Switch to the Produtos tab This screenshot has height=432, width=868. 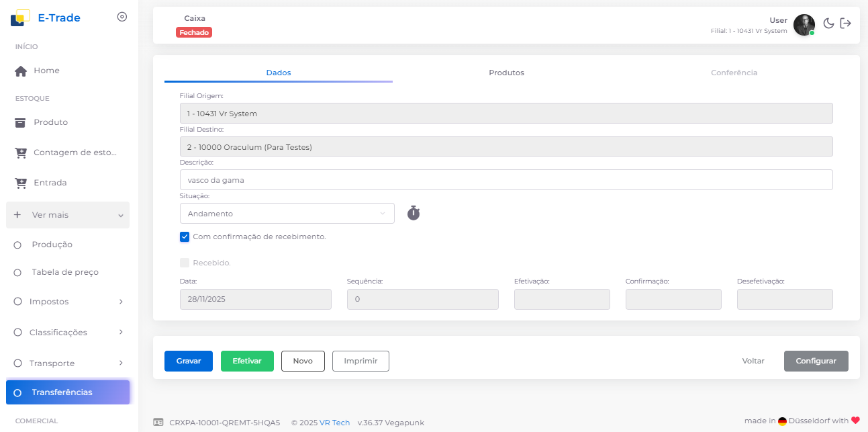(x=506, y=73)
